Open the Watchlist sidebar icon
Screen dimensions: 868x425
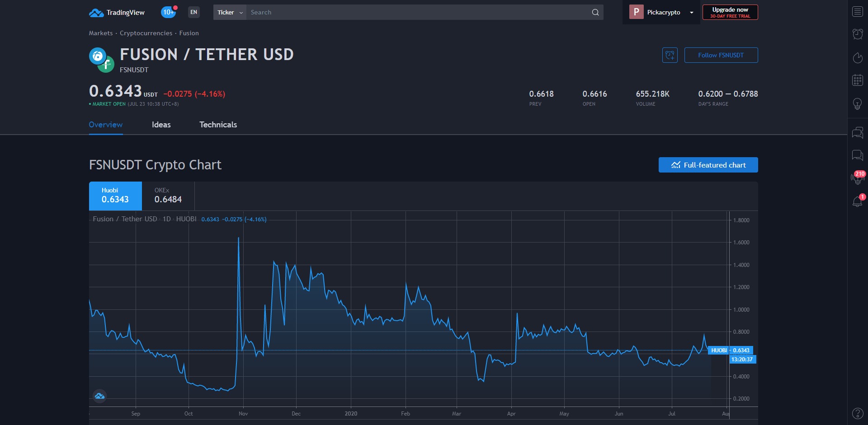[858, 12]
